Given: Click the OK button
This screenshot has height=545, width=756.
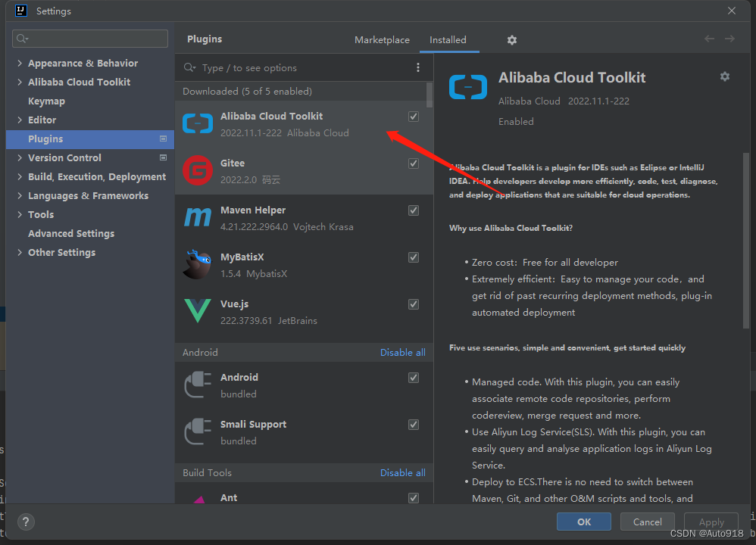Looking at the screenshot, I should coord(583,521).
